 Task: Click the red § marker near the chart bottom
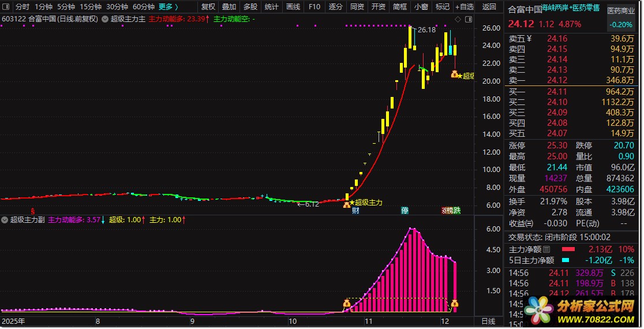click(33, 211)
